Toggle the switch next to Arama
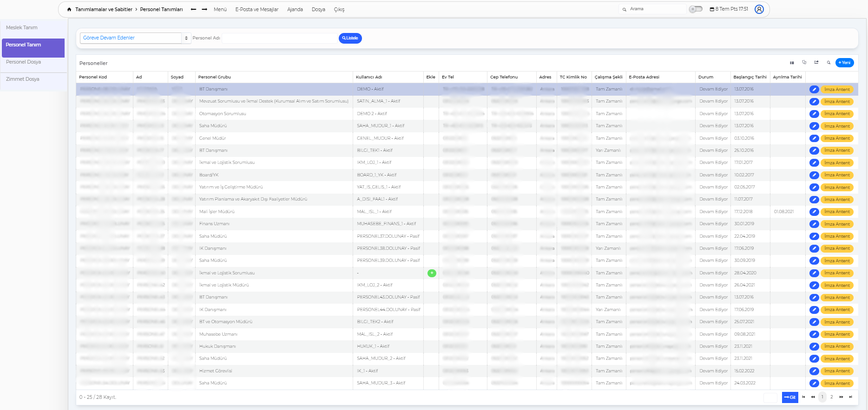Screen dimensions: 868x410 tap(695, 9)
